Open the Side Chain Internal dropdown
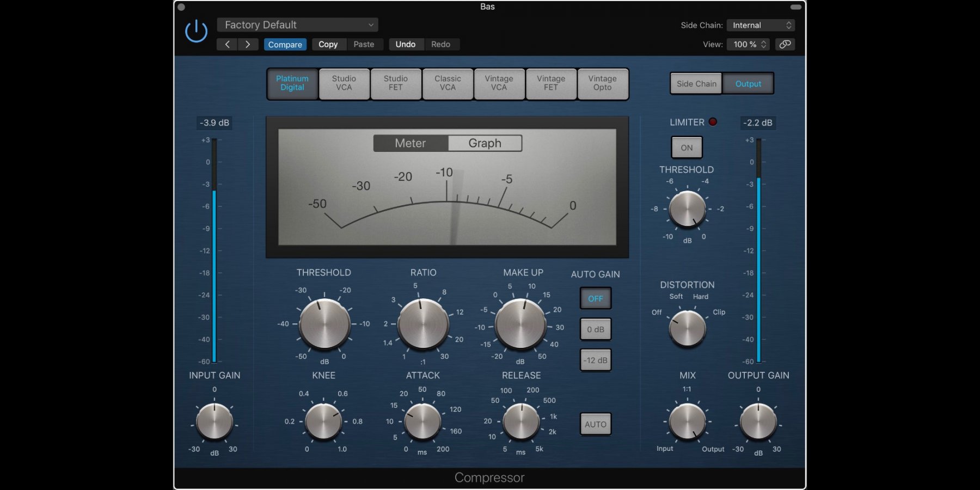 [x=761, y=26]
